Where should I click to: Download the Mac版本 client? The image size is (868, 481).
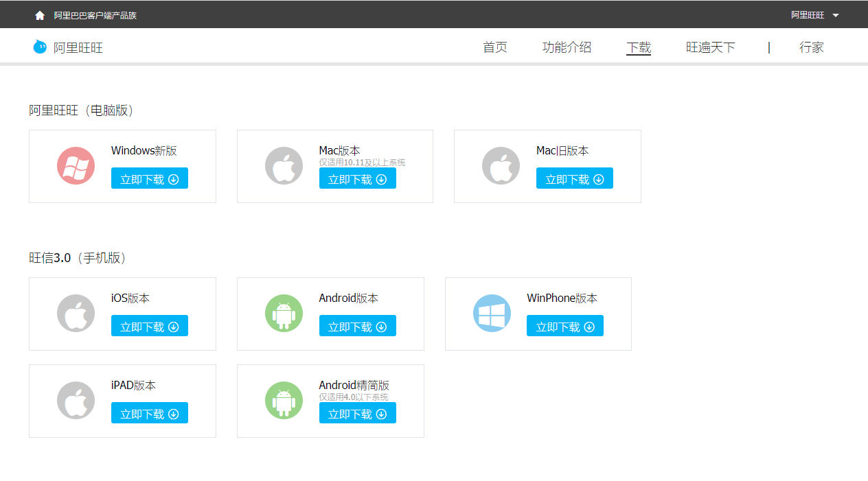pos(358,178)
